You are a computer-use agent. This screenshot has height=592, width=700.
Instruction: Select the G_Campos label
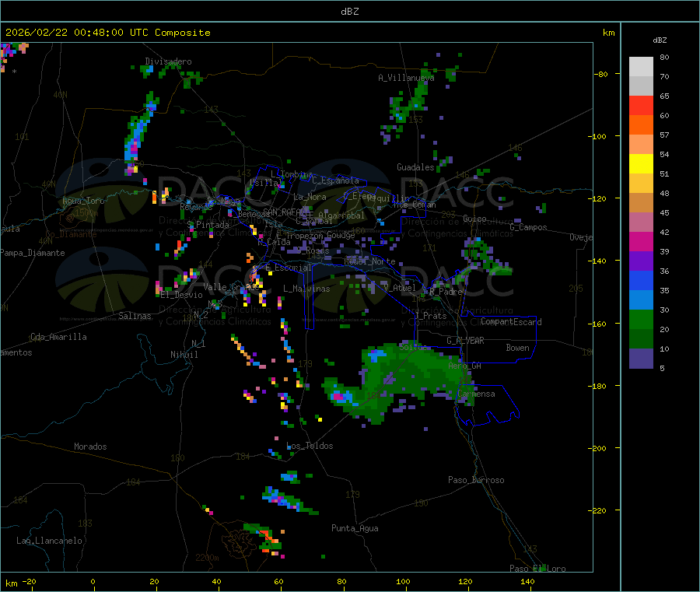(x=529, y=227)
